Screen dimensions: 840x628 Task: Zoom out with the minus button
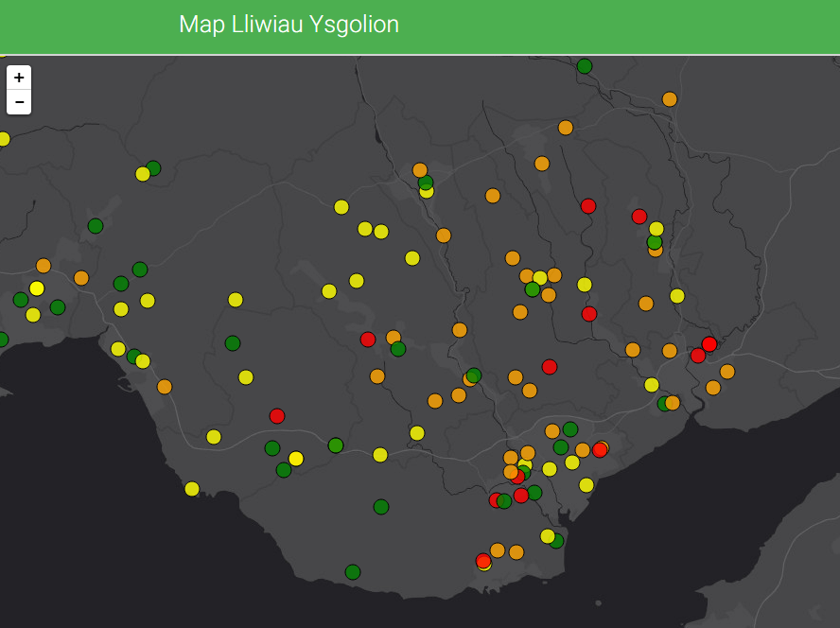tap(19, 102)
